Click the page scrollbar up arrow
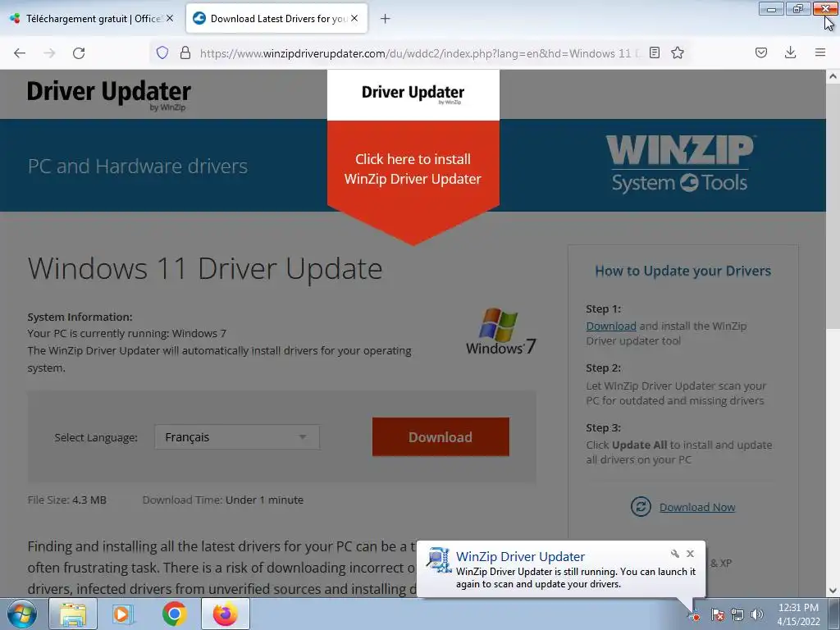840x630 pixels. [833, 76]
